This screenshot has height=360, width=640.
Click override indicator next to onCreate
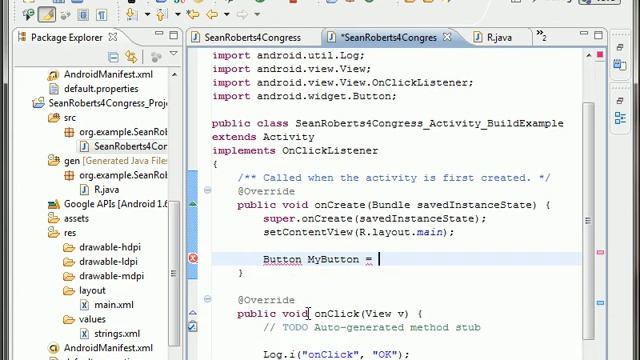click(193, 203)
